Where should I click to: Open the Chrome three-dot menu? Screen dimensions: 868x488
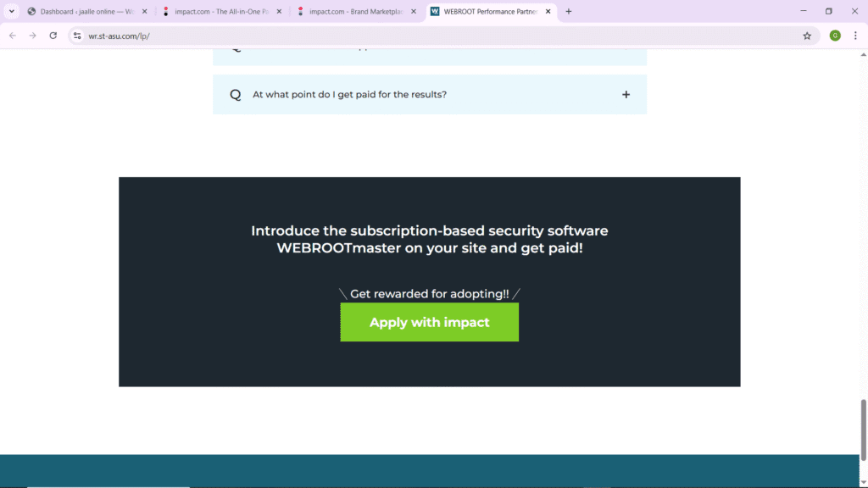pyautogui.click(x=855, y=36)
